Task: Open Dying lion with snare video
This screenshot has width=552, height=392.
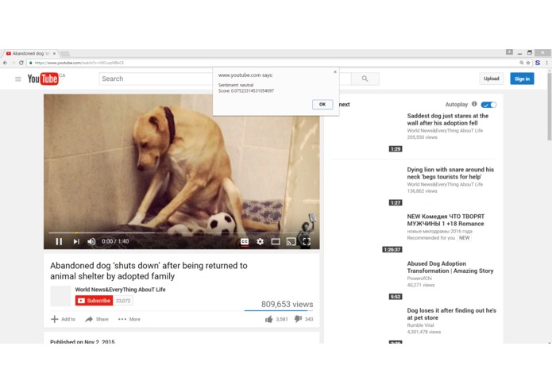Action: click(450, 173)
